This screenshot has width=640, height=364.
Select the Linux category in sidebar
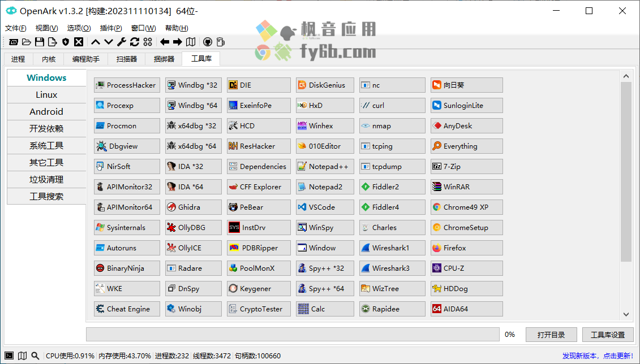tap(46, 95)
